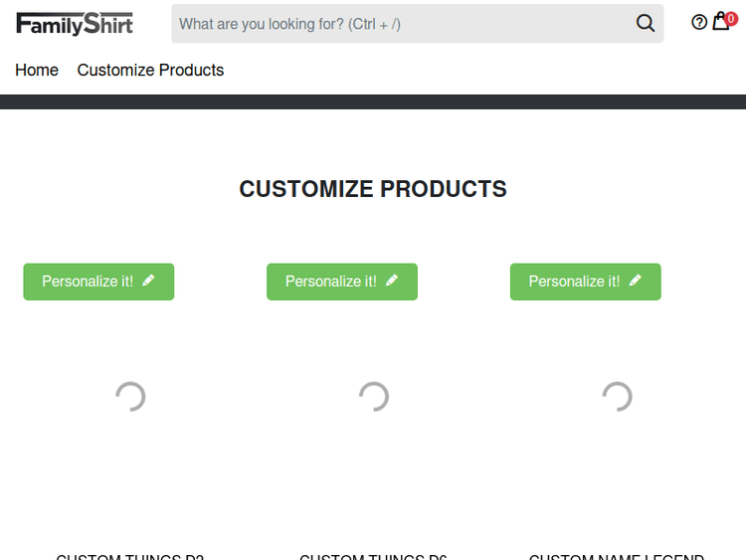
Task: Open the shopping cart bag icon
Action: pos(720,22)
